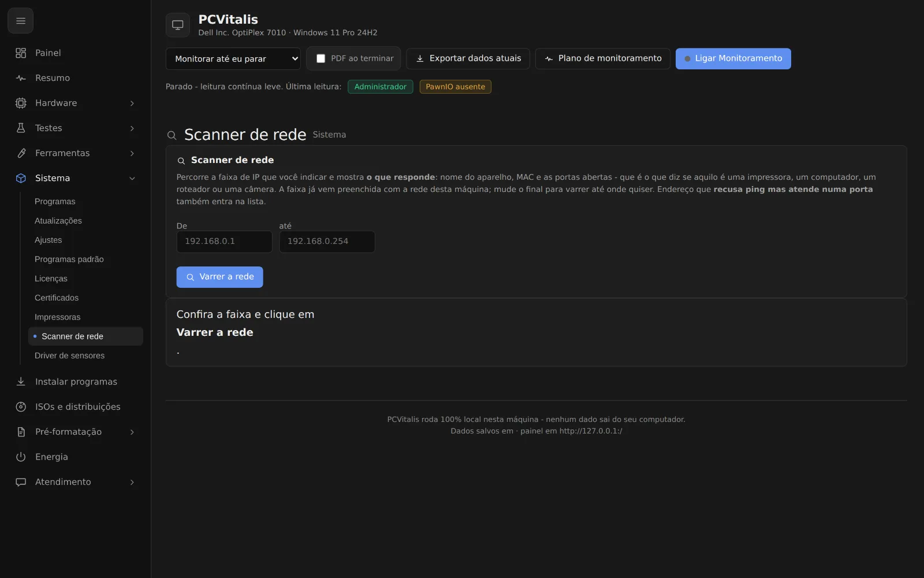Show the Certificados page
The image size is (924, 578).
[85, 298]
